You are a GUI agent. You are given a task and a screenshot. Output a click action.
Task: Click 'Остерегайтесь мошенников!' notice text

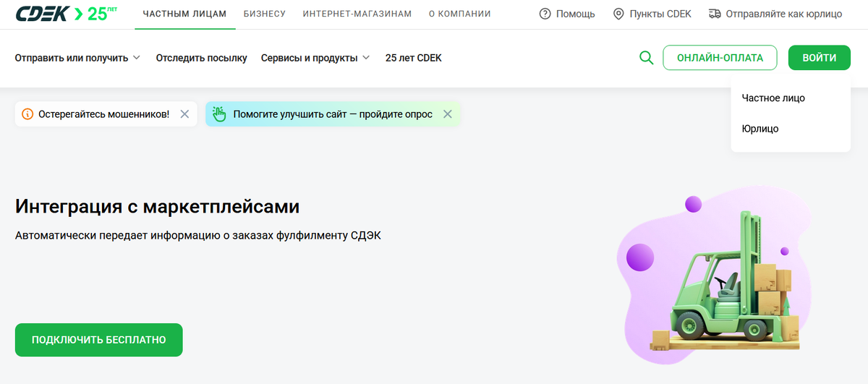[x=104, y=114]
